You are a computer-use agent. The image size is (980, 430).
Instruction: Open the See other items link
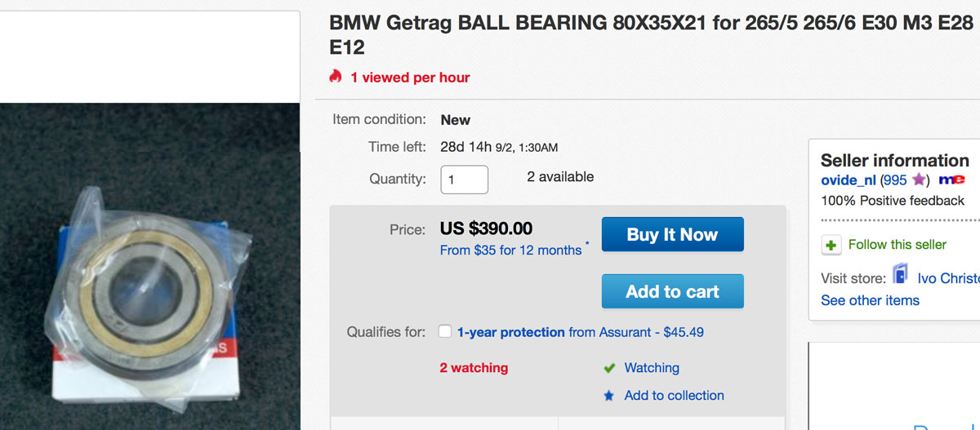[870, 300]
